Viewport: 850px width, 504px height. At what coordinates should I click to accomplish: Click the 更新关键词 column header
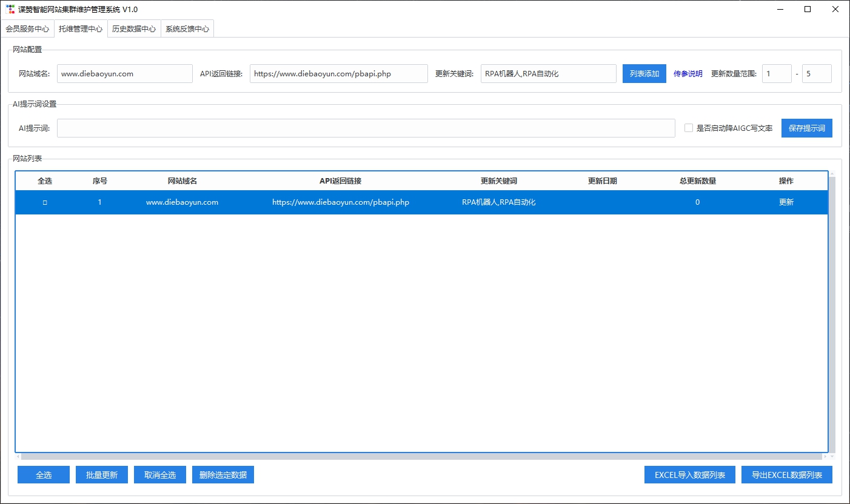point(499,181)
